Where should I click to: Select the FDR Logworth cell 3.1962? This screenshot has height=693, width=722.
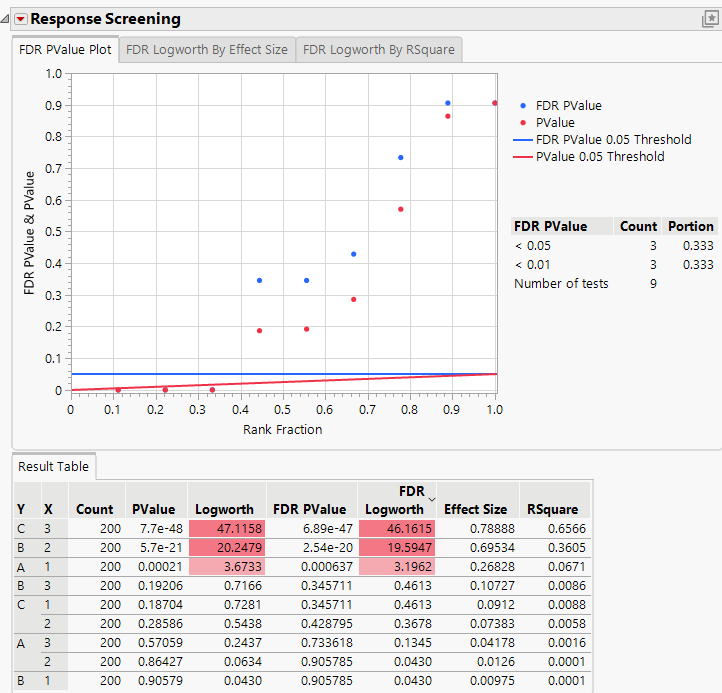[397, 566]
